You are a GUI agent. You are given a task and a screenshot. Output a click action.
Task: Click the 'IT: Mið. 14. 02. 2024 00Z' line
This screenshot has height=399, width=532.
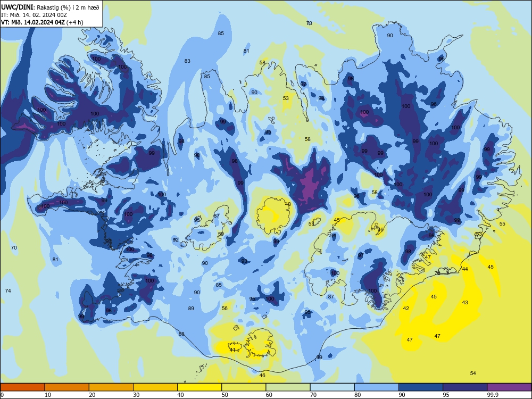tap(34, 15)
